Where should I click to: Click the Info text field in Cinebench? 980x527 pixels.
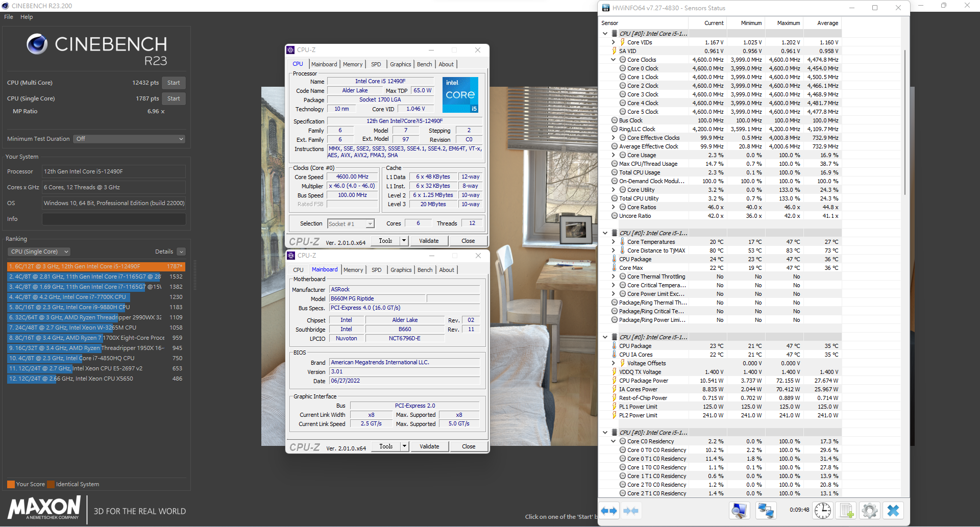point(114,219)
